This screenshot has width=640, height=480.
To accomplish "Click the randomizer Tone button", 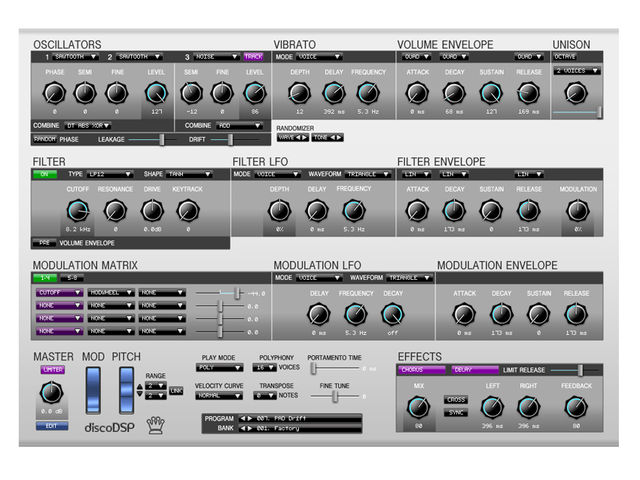I will click(x=327, y=138).
